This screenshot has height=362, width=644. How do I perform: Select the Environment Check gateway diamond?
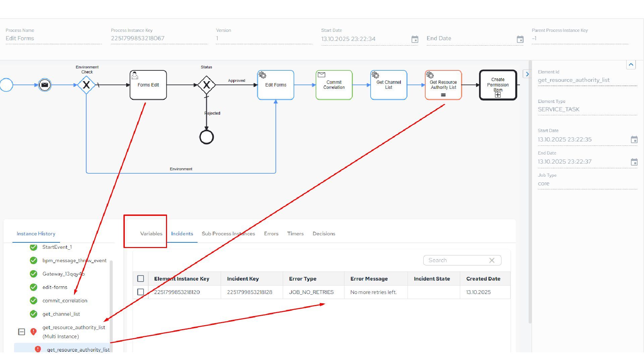86,85
